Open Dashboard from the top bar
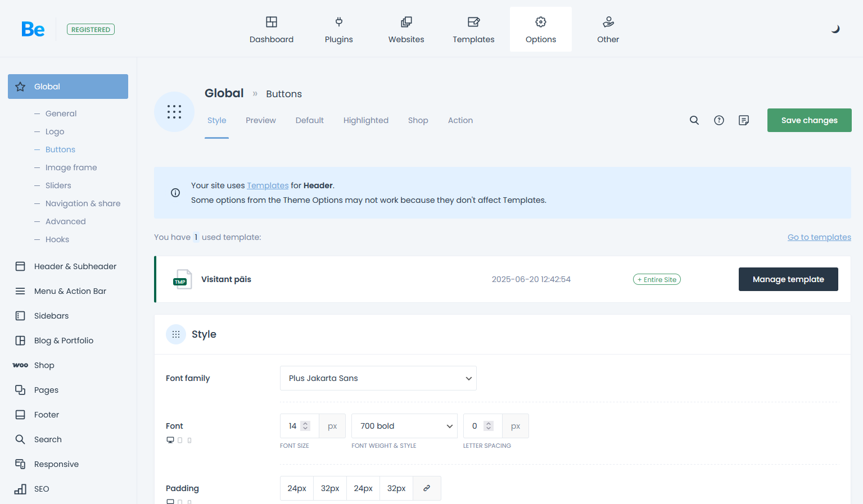The height and width of the screenshot is (504, 863). click(272, 30)
